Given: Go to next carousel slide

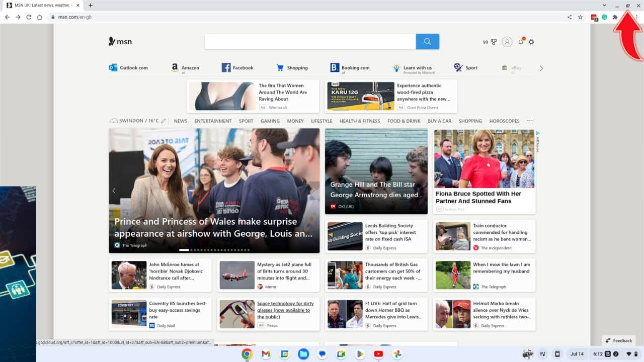Looking at the screenshot, I should coord(314,191).
